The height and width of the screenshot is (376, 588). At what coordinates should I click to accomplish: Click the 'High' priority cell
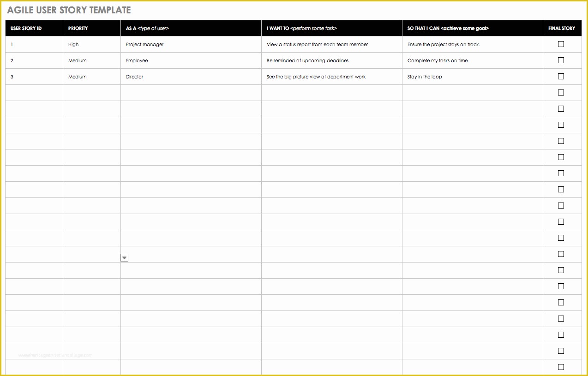[92, 44]
